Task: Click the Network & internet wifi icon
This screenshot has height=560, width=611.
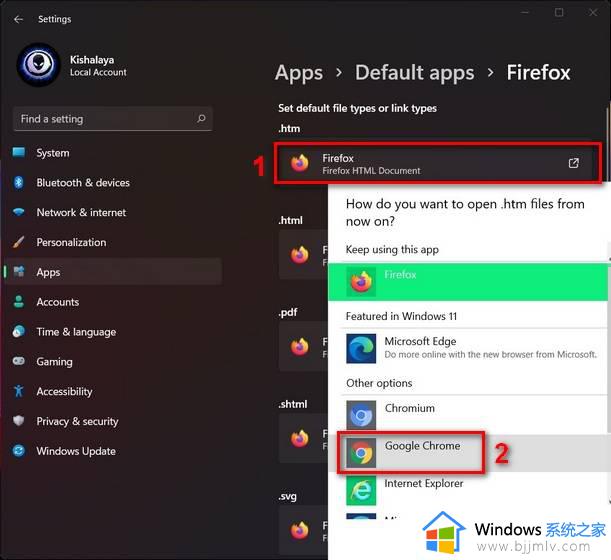Action: click(18, 212)
